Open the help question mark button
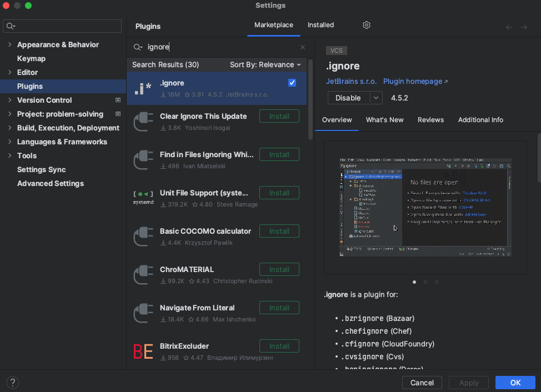 [x=13, y=383]
